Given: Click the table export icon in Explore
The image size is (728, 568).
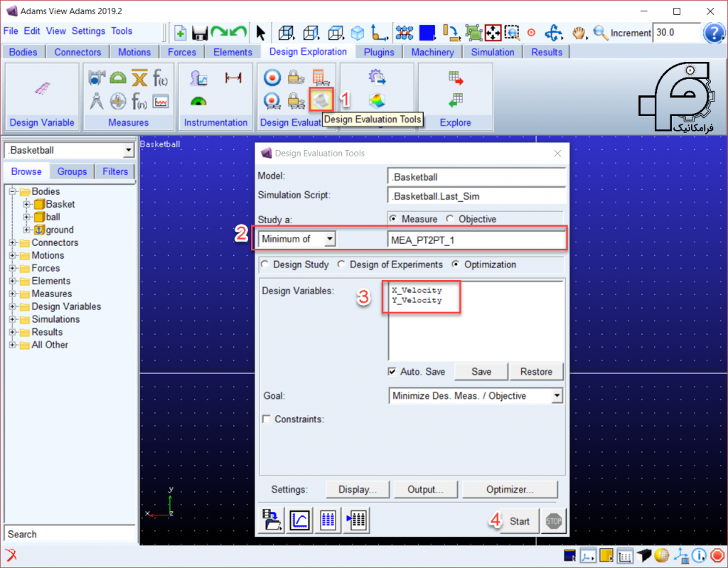Looking at the screenshot, I should pyautogui.click(x=456, y=77).
